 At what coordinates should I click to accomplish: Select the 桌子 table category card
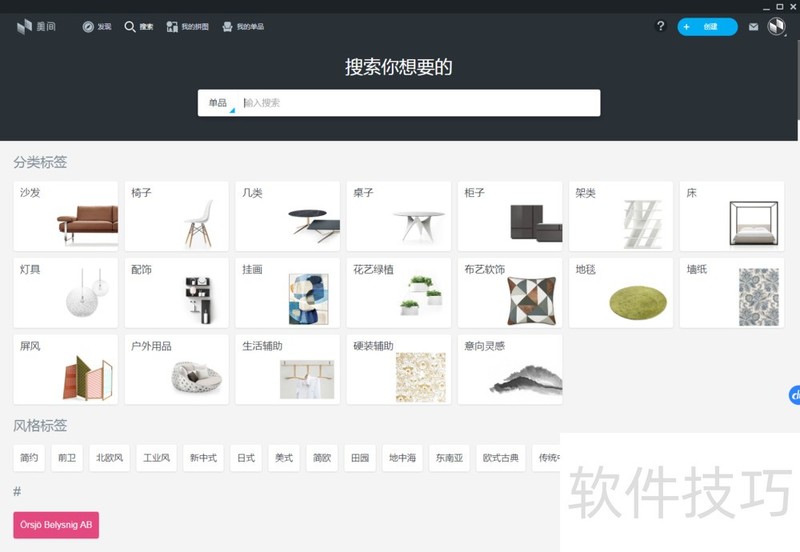[398, 216]
